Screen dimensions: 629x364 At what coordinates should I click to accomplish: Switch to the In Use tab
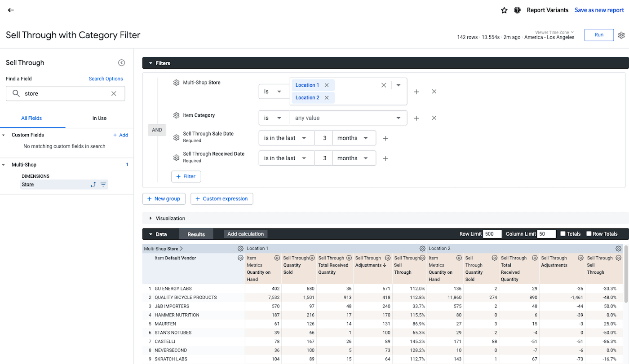(x=99, y=118)
